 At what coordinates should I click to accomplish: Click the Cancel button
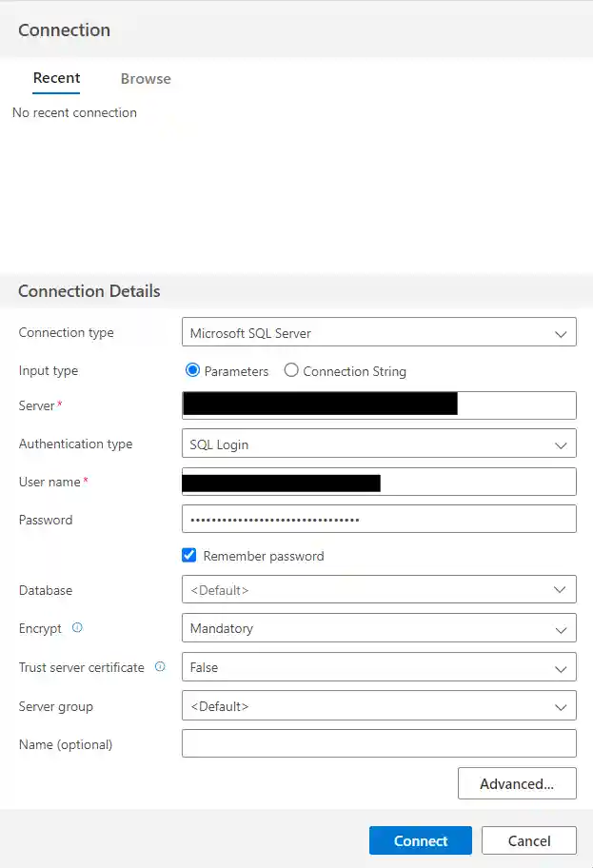click(x=528, y=840)
